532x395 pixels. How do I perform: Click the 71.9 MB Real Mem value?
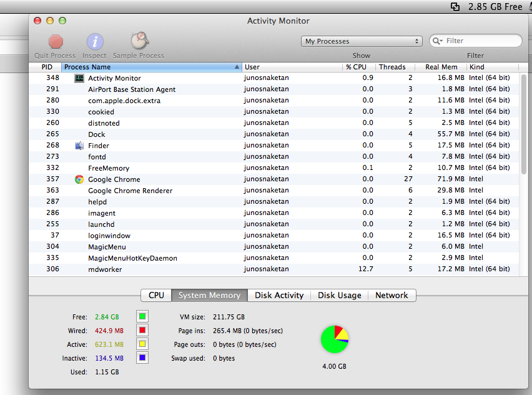[451, 179]
